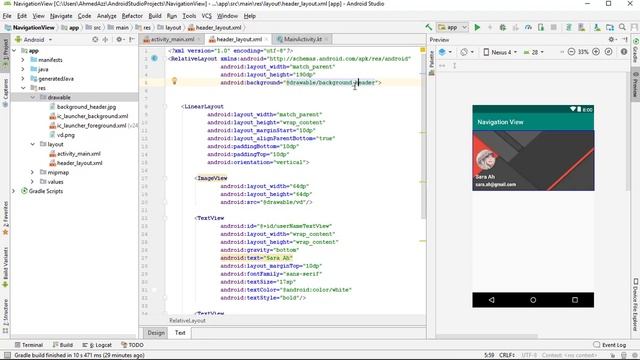Click the Attach debugger to Android process icon
The height and width of the screenshot is (360, 640).
click(x=541, y=27)
